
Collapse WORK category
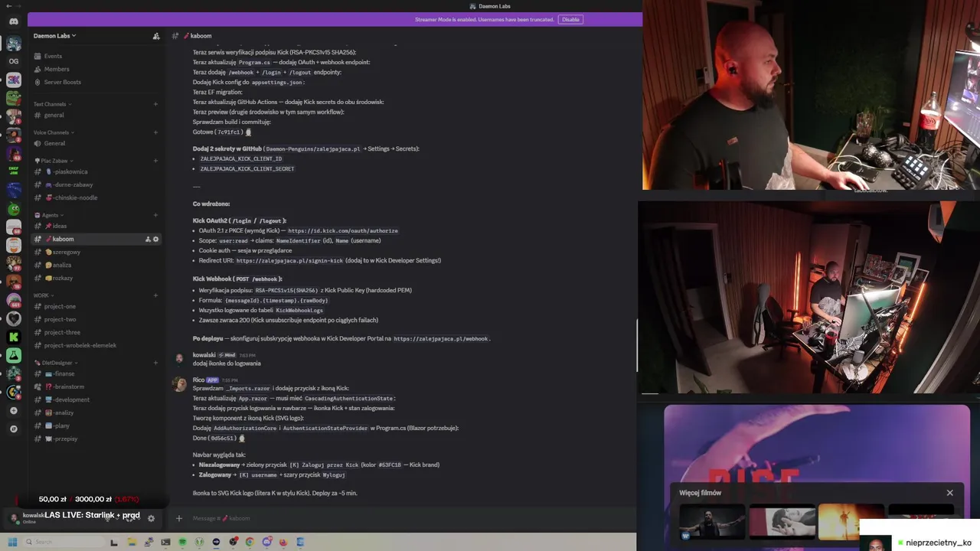[44, 295]
